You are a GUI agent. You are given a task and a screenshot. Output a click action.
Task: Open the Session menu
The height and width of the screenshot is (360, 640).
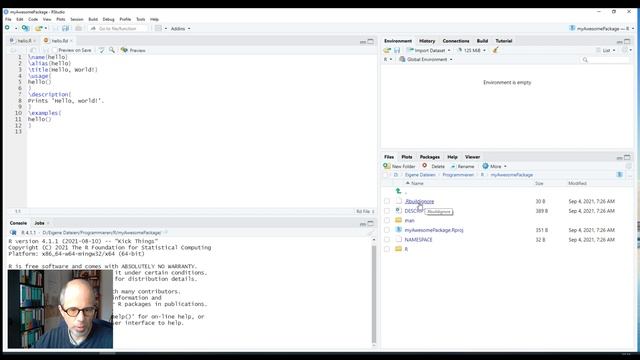coord(76,19)
